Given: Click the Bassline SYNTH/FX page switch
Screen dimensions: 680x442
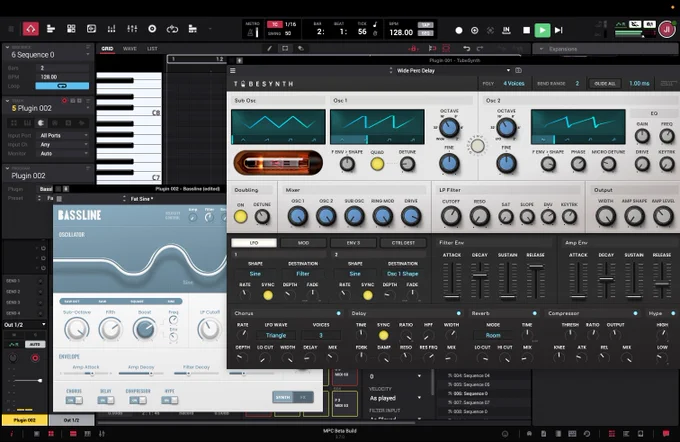Looking at the screenshot, I should point(293,397).
